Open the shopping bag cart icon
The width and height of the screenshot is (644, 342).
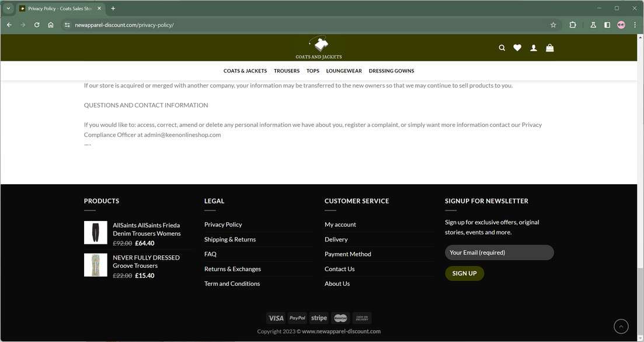tap(549, 48)
